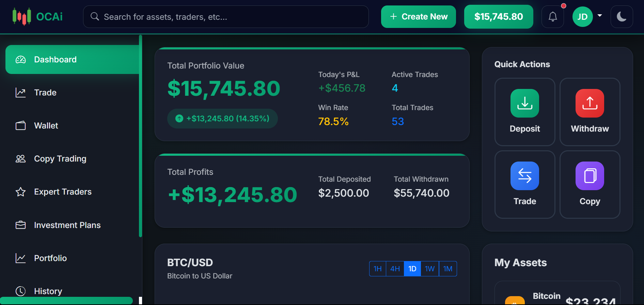Click the purple Copy icon

coord(590,176)
